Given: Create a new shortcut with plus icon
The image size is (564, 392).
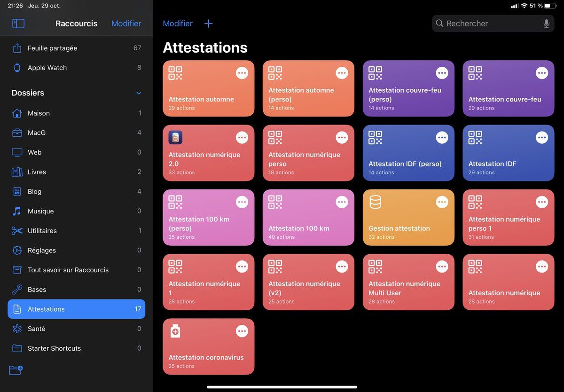Looking at the screenshot, I should tap(209, 24).
